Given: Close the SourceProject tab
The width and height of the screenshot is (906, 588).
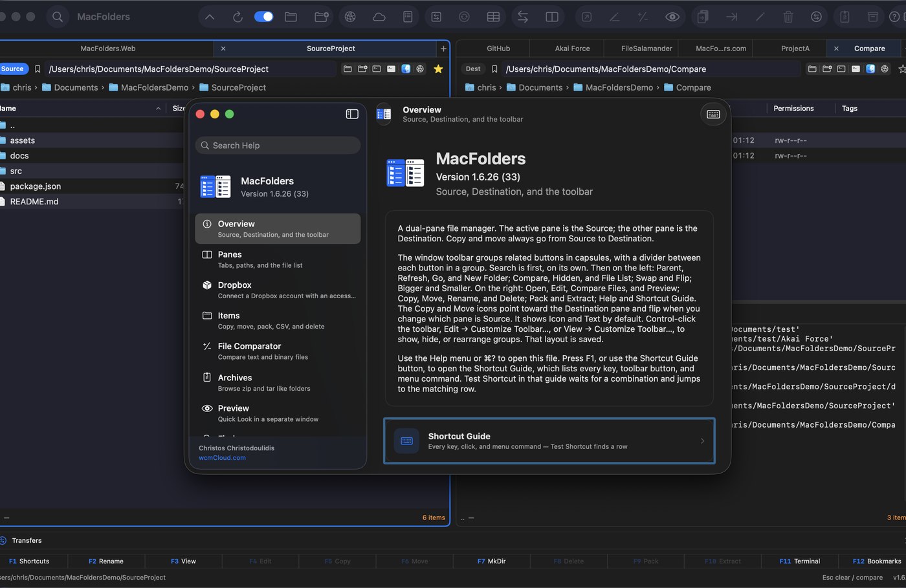Looking at the screenshot, I should point(223,49).
